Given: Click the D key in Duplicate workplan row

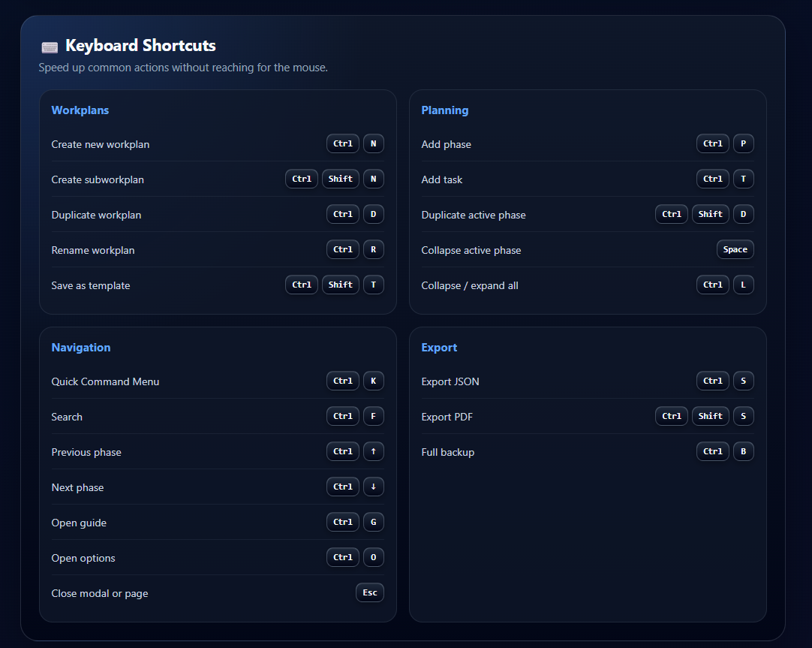Looking at the screenshot, I should coord(374,214).
